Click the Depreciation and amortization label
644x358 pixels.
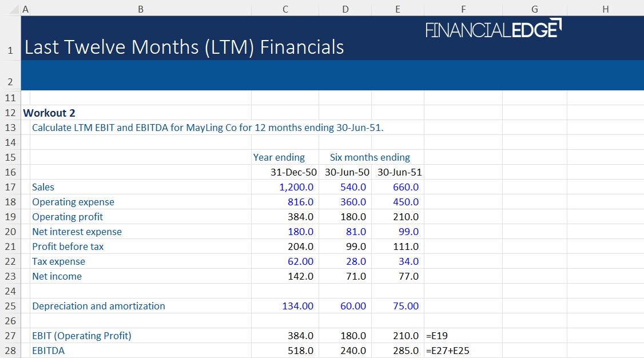point(98,306)
